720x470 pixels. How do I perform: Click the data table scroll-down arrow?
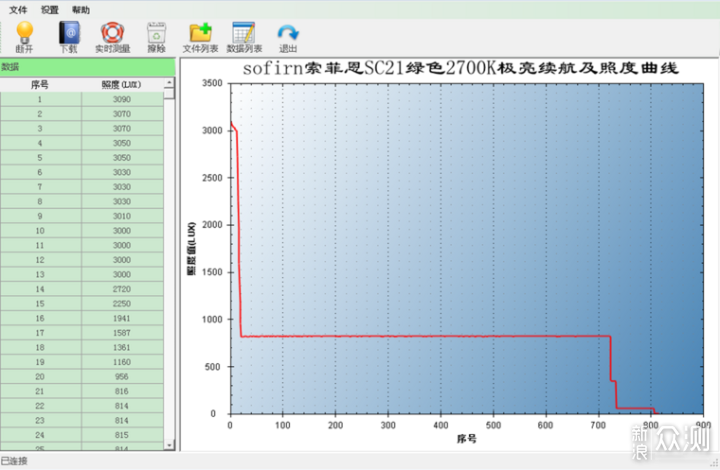click(169, 445)
